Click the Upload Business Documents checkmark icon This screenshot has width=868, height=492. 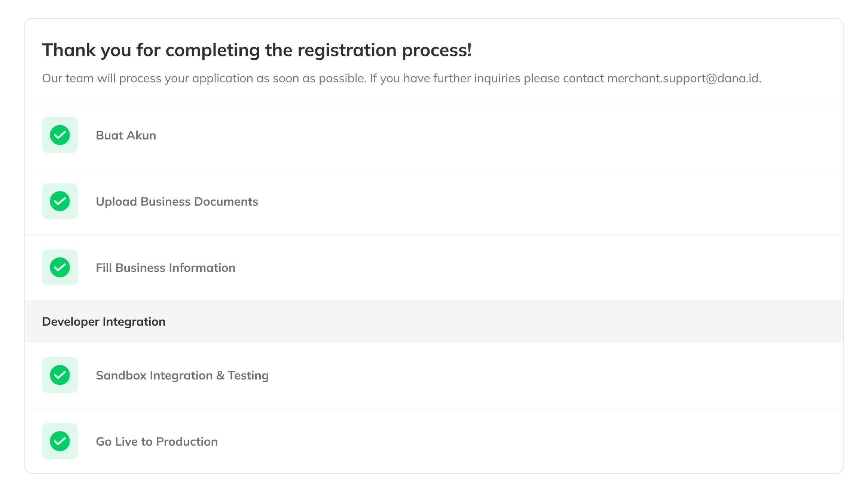[x=60, y=201]
